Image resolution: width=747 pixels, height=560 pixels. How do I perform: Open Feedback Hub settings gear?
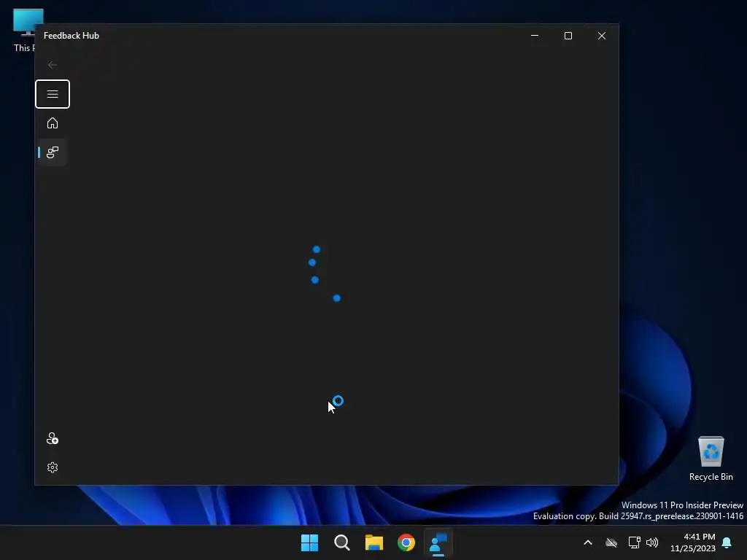(x=53, y=467)
